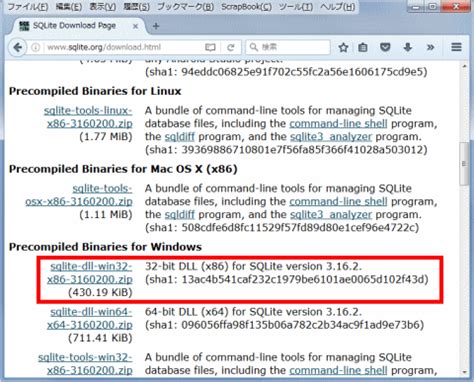Open the ファイル(F) menu

tap(28, 7)
